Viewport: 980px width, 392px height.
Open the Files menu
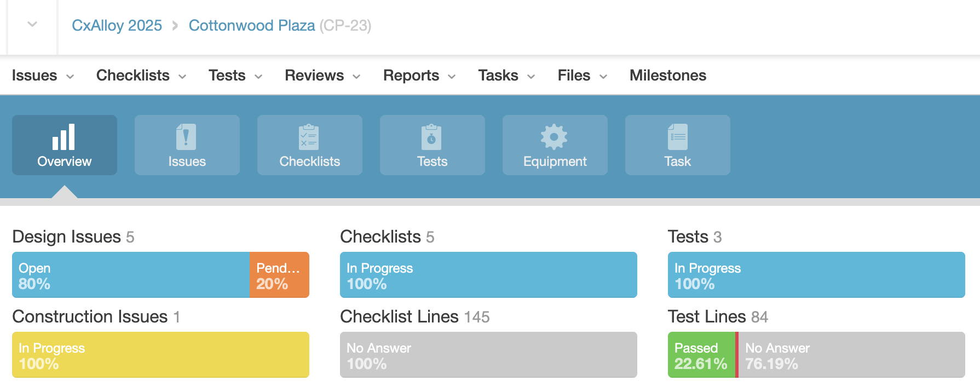[x=582, y=76]
